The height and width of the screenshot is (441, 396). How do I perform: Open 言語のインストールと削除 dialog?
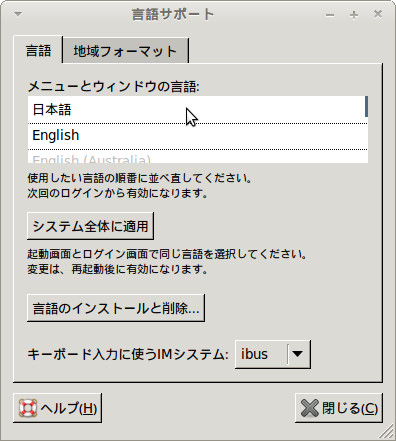[116, 308]
